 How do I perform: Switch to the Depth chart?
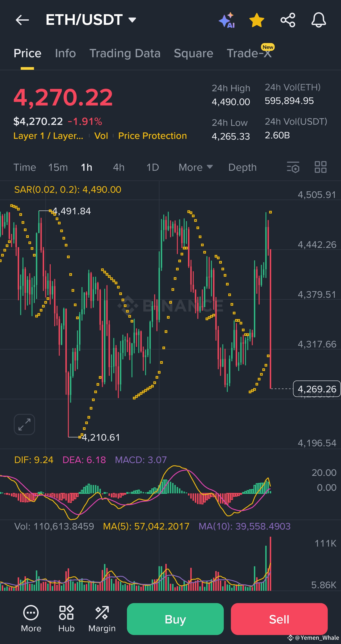click(x=242, y=167)
